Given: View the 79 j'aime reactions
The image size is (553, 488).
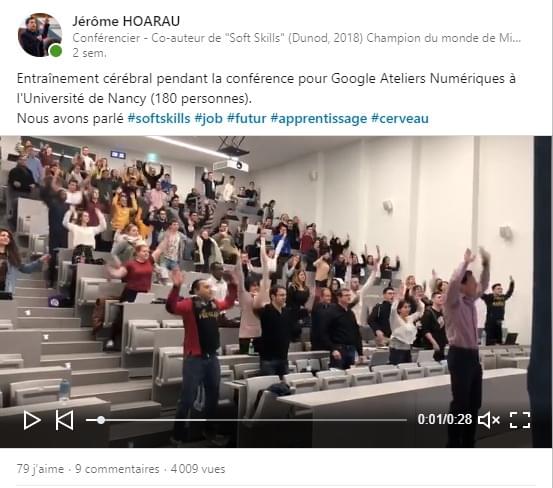Looking at the screenshot, I should click(40, 469).
